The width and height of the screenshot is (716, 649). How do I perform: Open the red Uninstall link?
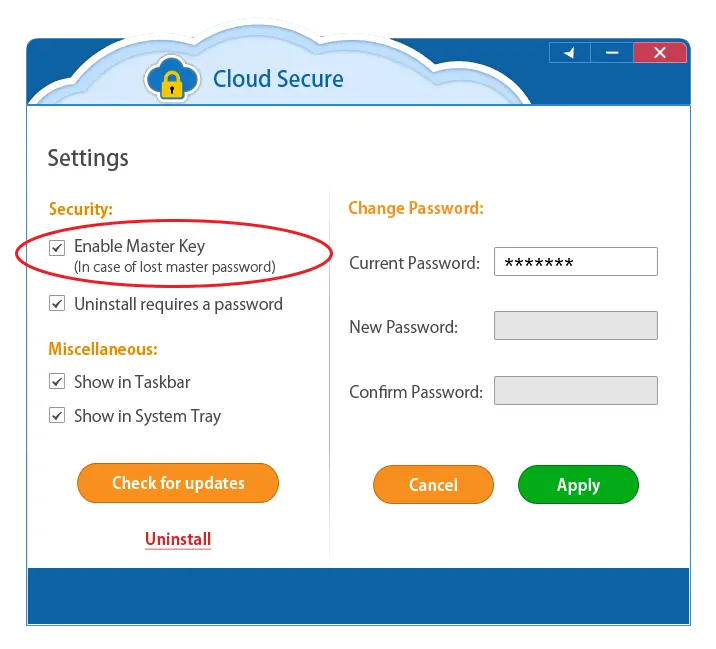[x=178, y=539]
